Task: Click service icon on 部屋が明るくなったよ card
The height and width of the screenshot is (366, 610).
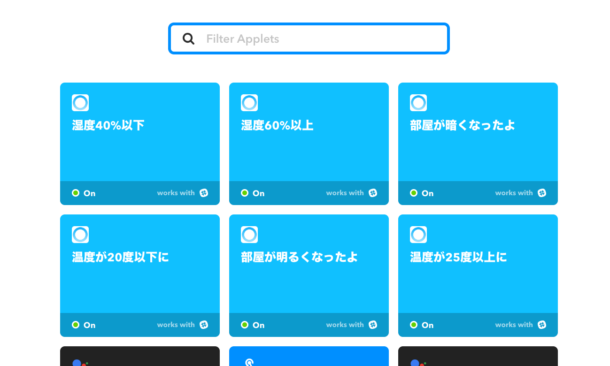Action: (x=249, y=235)
